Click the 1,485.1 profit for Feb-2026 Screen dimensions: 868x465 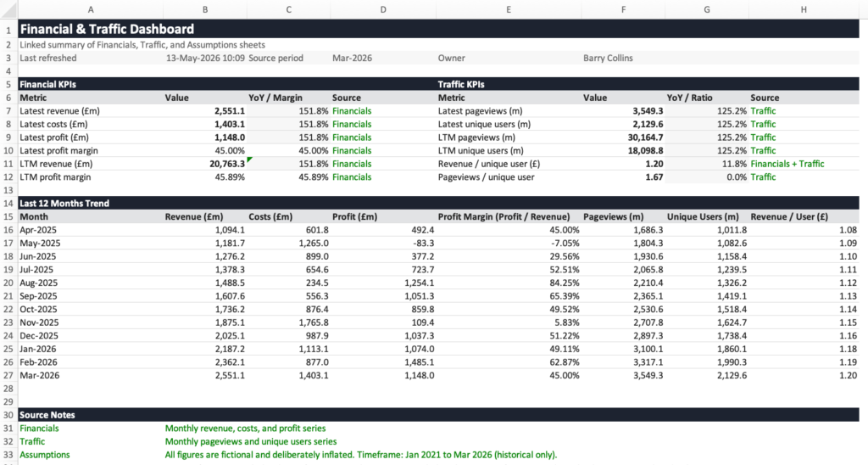pos(419,362)
